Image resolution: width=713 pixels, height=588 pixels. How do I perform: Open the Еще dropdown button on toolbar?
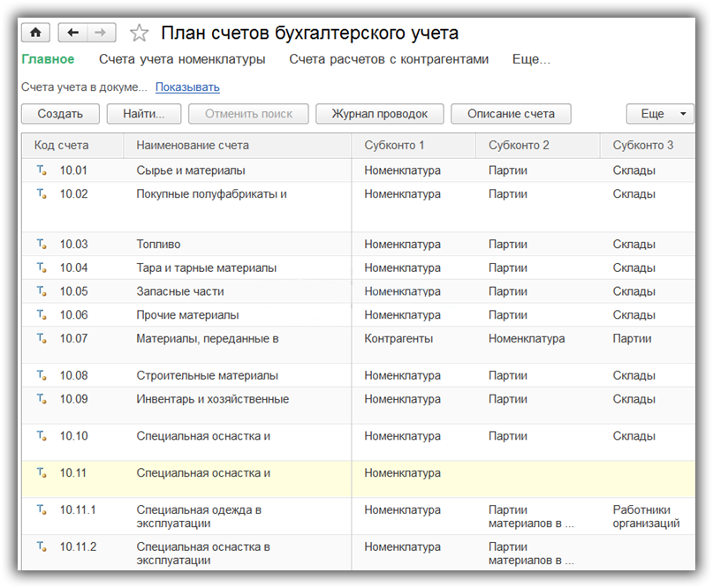[660, 114]
